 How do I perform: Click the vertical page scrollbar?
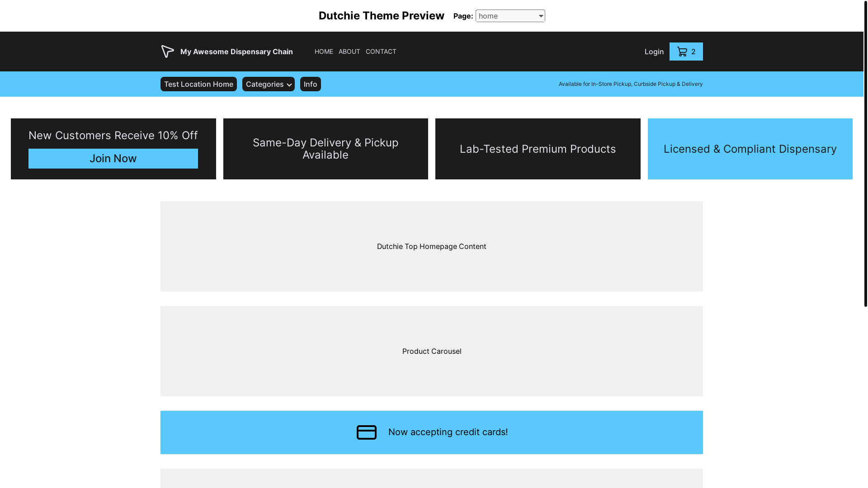click(866, 154)
